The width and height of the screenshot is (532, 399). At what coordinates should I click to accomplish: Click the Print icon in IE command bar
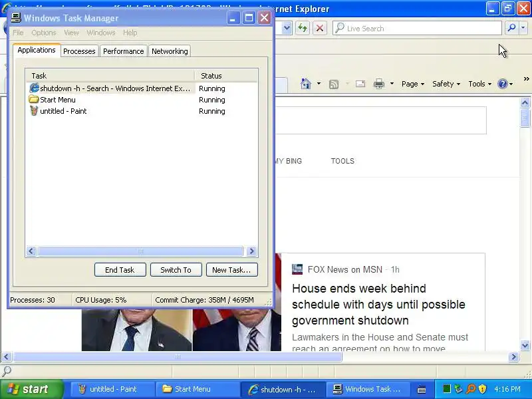(x=379, y=84)
